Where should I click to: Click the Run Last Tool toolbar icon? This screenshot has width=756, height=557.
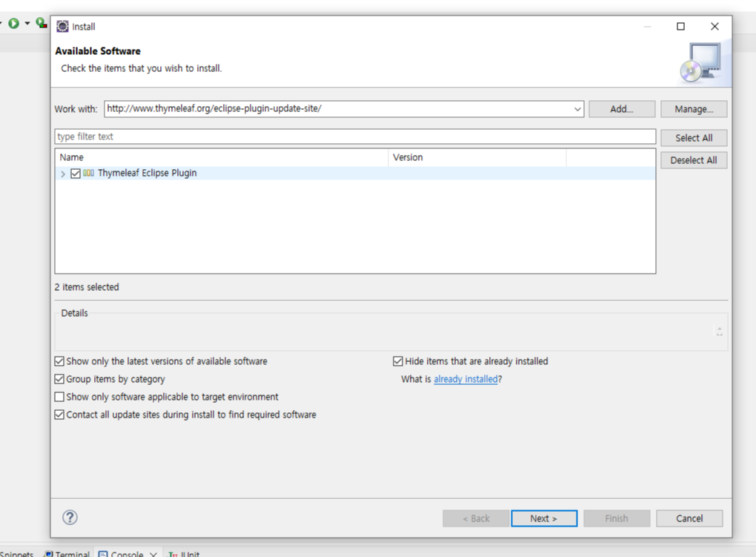[42, 23]
